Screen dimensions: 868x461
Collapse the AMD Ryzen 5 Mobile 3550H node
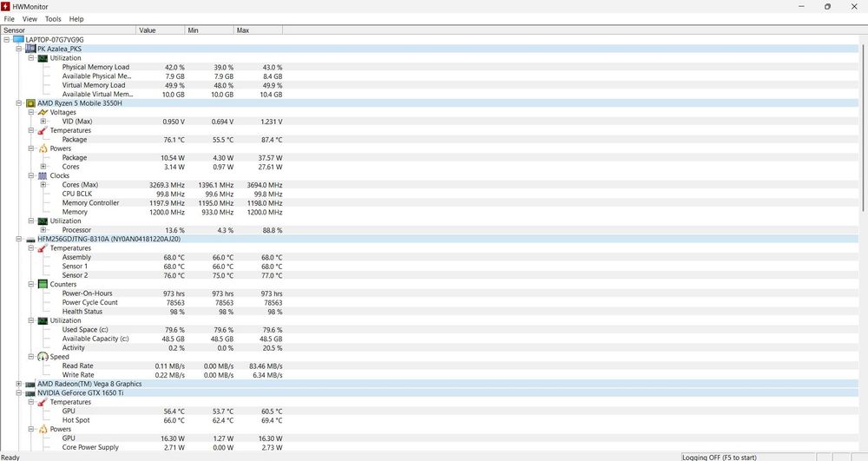[19, 103]
